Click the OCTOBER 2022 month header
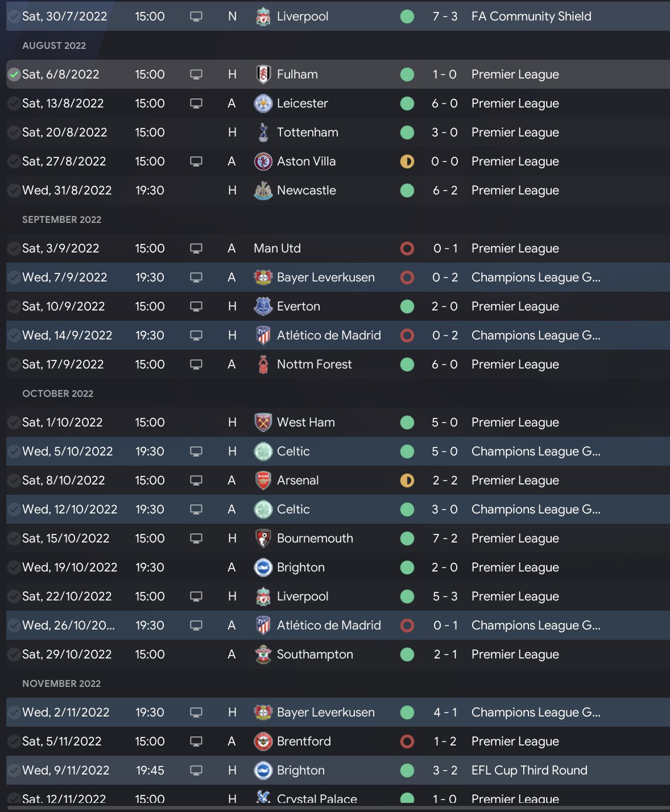Image resolution: width=670 pixels, height=812 pixels. (x=57, y=393)
